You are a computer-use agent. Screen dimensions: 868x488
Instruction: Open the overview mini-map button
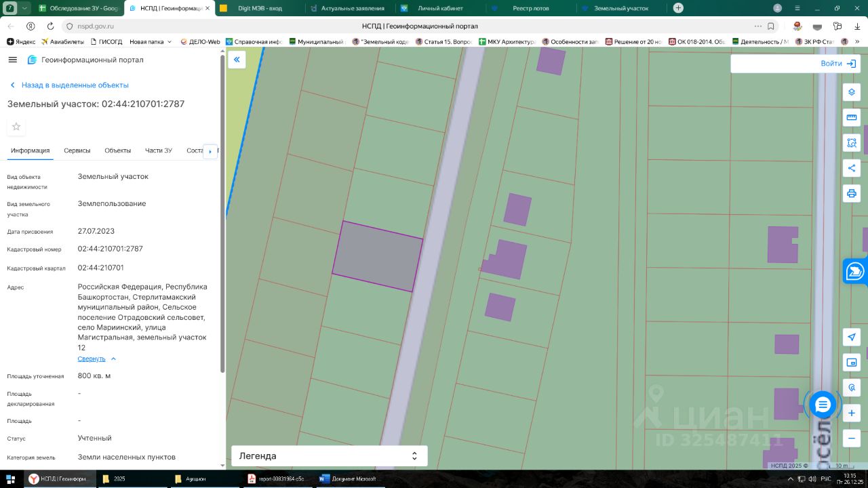click(x=852, y=363)
